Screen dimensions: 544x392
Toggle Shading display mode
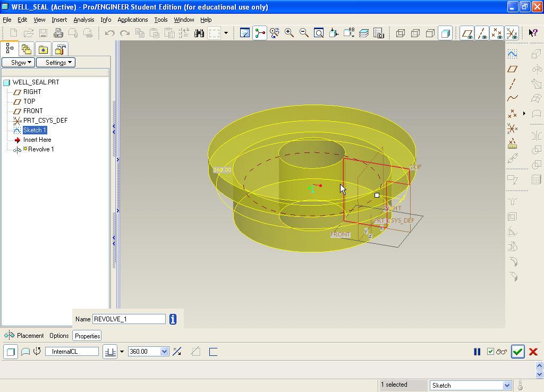pos(445,33)
